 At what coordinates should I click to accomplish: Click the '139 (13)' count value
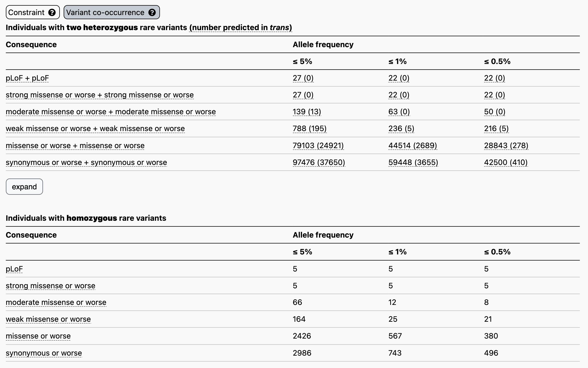(x=307, y=112)
